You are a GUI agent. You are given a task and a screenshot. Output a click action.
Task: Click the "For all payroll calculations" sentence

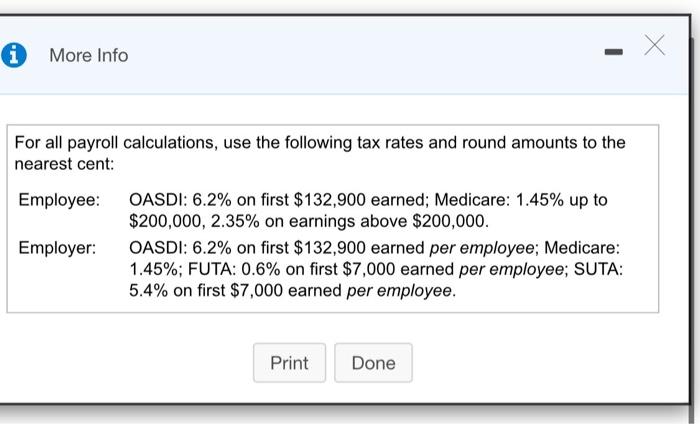tap(320, 143)
